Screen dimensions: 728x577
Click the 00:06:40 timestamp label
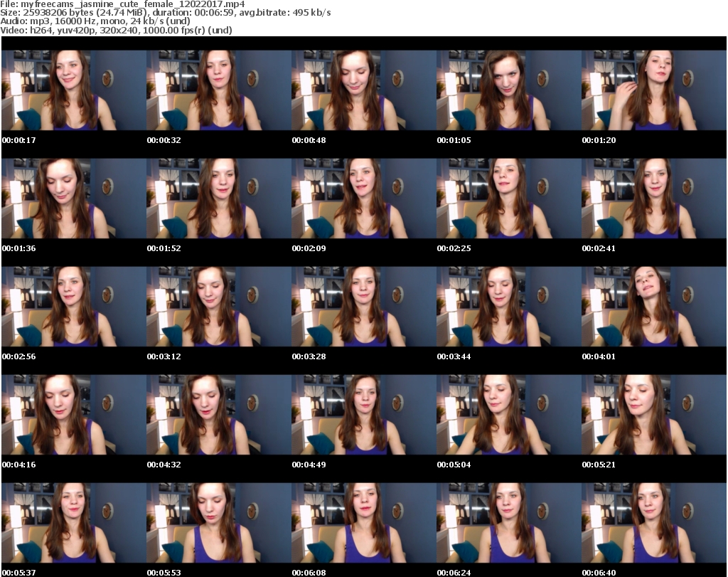pyautogui.click(x=599, y=573)
